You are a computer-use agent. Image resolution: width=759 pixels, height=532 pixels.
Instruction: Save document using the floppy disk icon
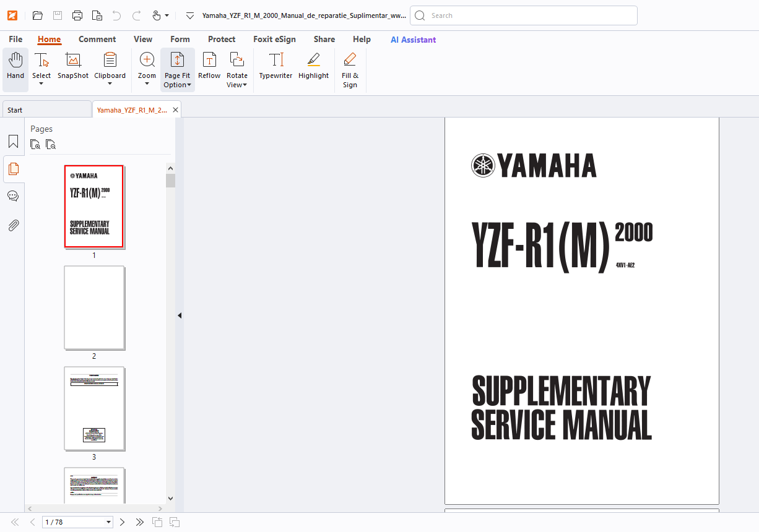(x=58, y=15)
